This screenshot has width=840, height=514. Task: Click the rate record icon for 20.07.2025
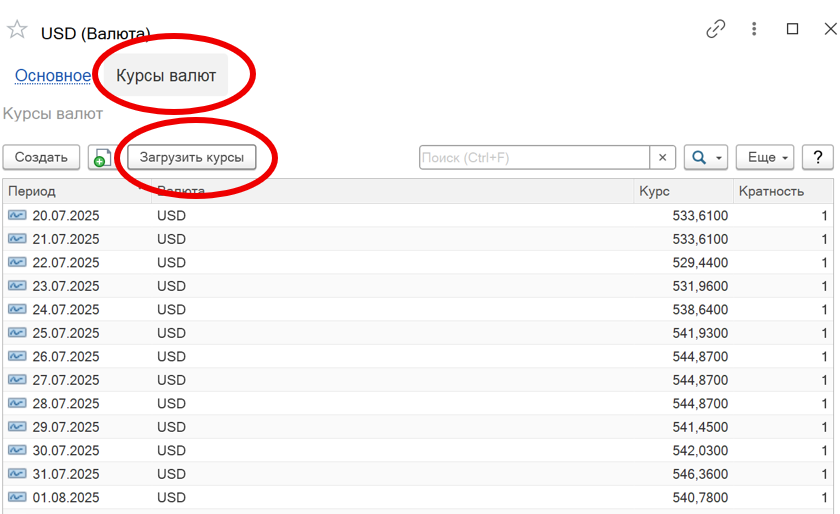17,215
